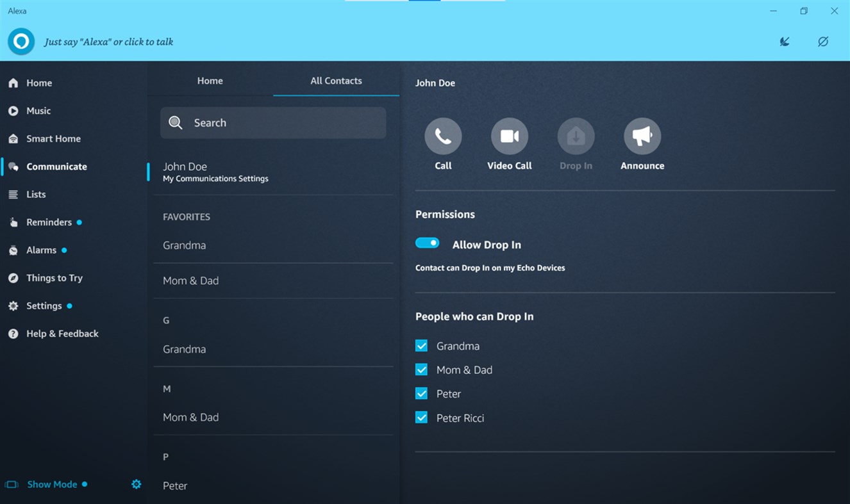Disable Allow Drop In permission

pyautogui.click(x=428, y=243)
